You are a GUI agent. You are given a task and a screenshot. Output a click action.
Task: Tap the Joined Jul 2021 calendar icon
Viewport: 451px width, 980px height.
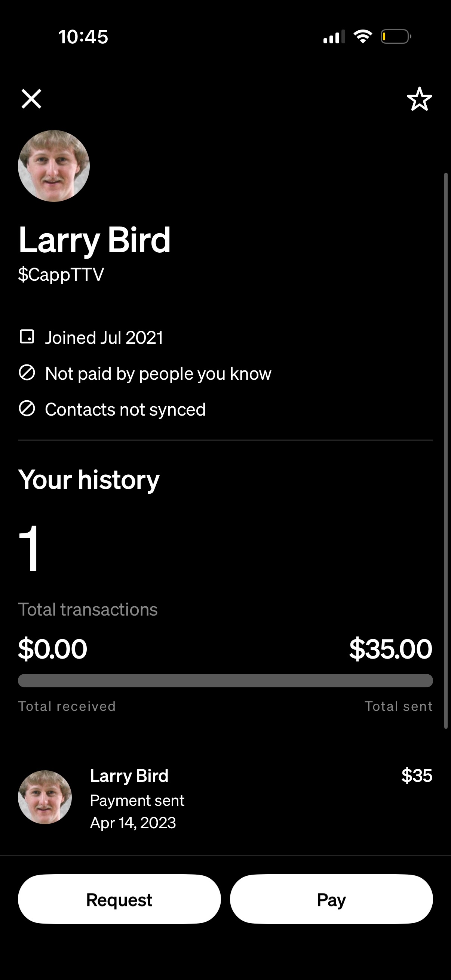tap(27, 337)
